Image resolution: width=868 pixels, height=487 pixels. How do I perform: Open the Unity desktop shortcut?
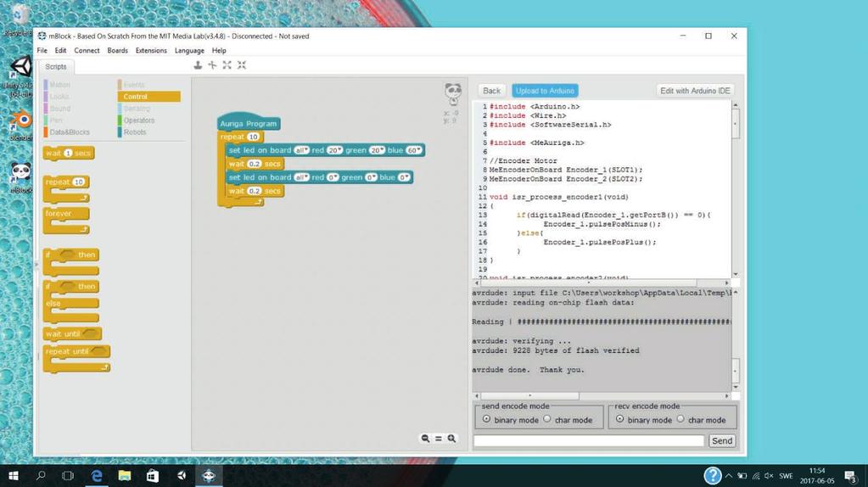click(20, 76)
